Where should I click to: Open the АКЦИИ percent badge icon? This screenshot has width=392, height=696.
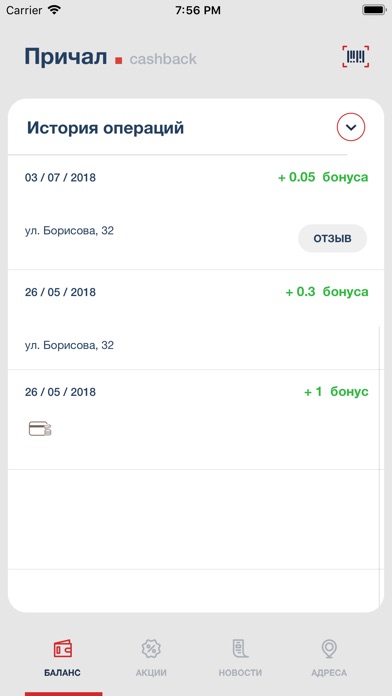click(151, 649)
